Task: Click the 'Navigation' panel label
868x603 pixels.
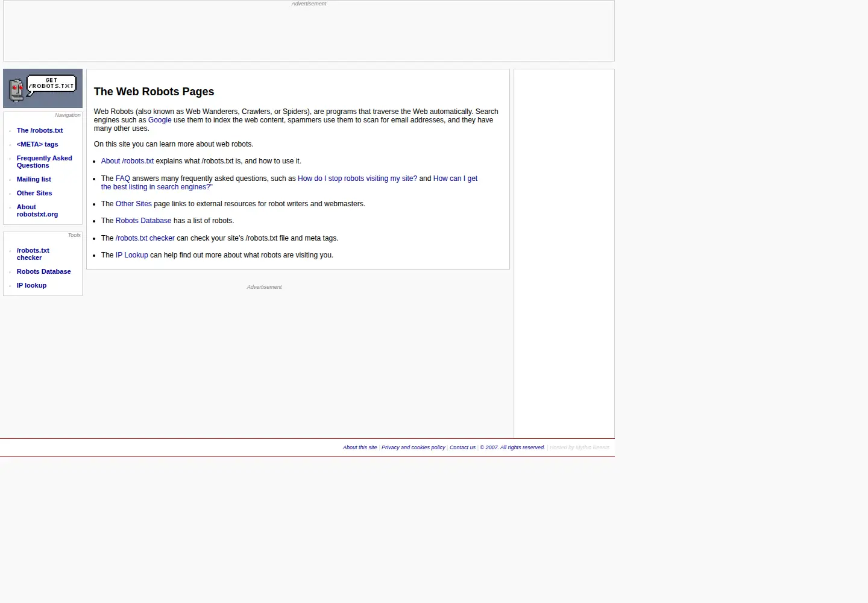Action: coord(68,115)
